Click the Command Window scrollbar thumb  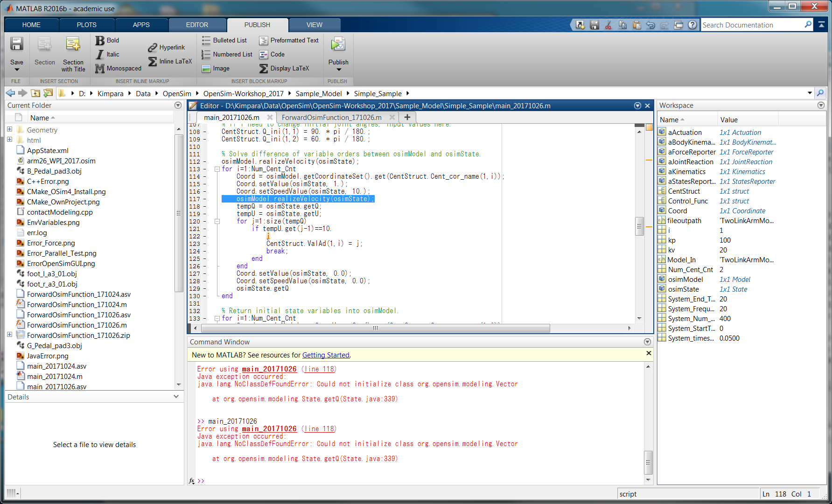(648, 462)
